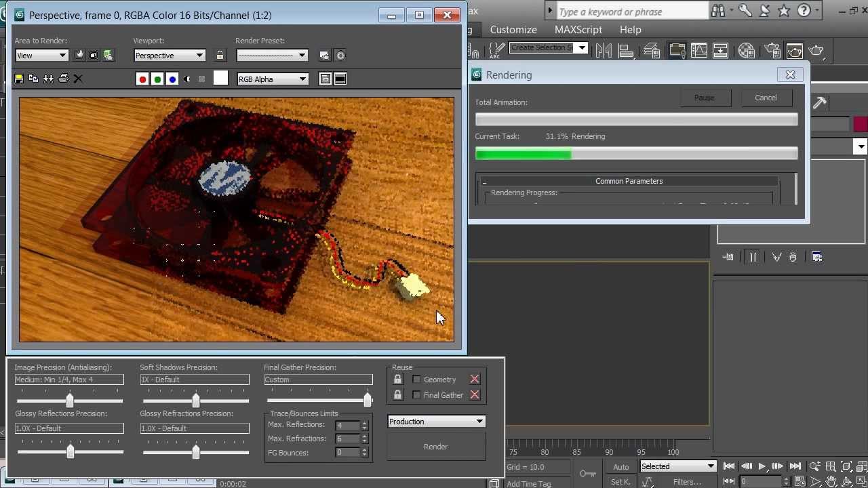
Task: Clear the Final Gather cache with the red X
Action: [475, 395]
